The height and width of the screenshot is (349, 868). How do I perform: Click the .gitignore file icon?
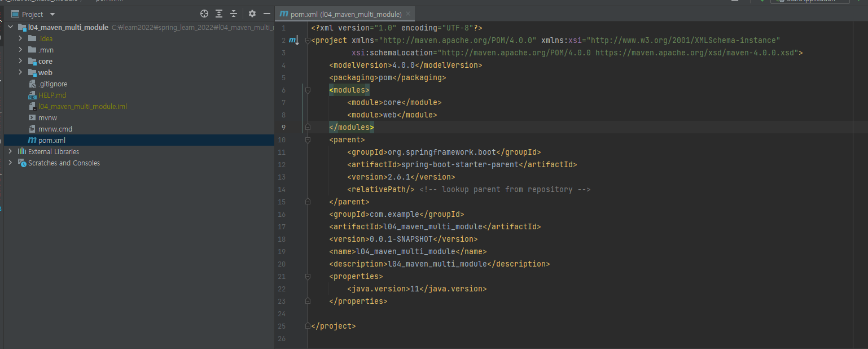[x=32, y=84]
